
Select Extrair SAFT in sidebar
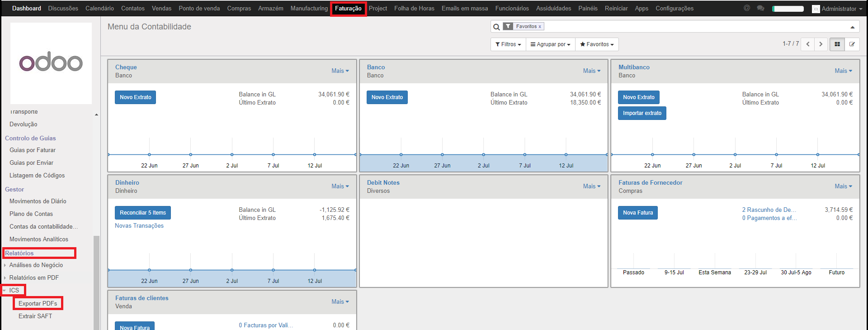click(x=35, y=316)
